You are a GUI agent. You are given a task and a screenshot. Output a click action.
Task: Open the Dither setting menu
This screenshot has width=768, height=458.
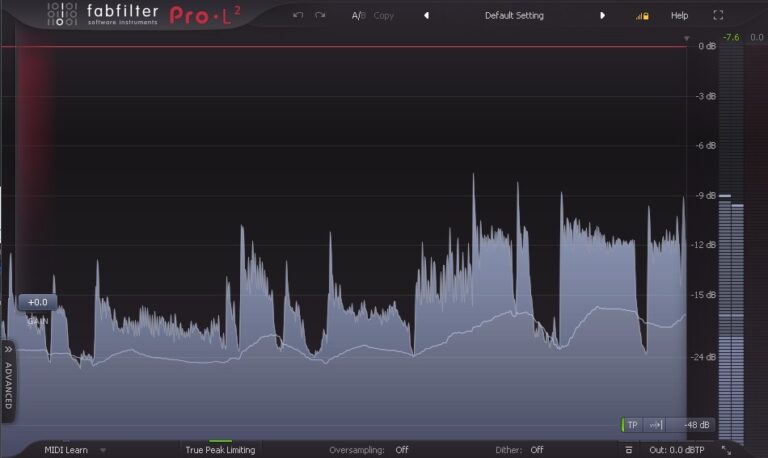[537, 450]
